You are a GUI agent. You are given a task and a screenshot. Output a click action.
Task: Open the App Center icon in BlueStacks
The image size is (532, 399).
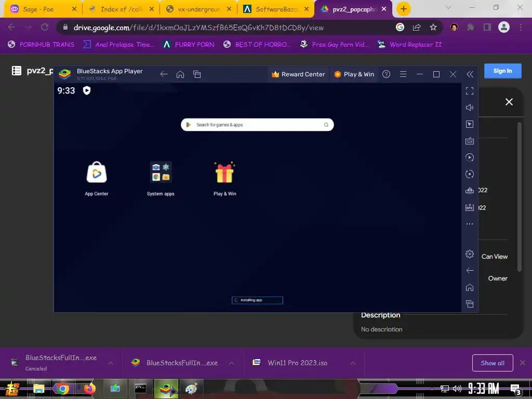(x=97, y=172)
